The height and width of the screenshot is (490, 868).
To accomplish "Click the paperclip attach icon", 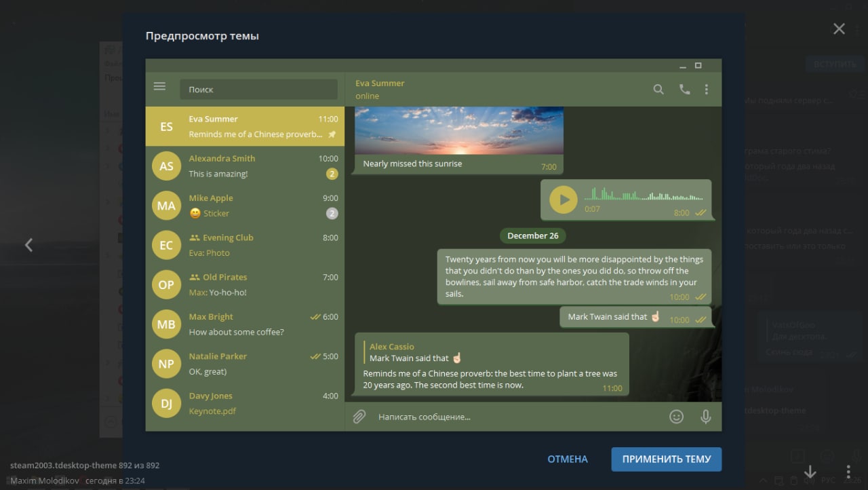I will point(359,416).
